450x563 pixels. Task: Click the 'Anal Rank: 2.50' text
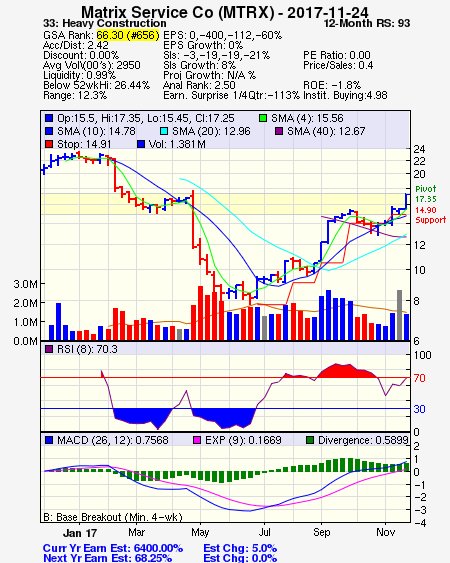[x=199, y=85]
